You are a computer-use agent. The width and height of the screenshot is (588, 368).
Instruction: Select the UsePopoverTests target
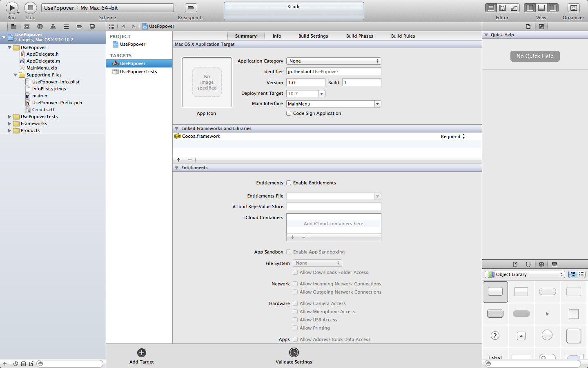coord(138,72)
